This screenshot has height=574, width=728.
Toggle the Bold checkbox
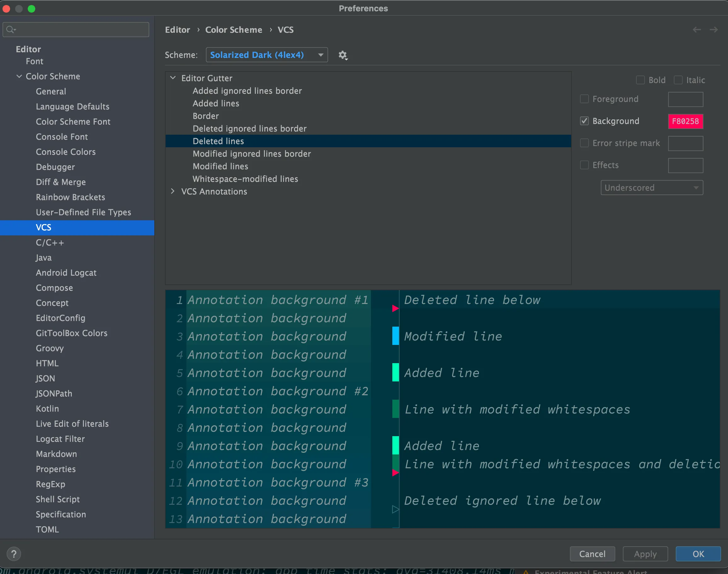640,80
